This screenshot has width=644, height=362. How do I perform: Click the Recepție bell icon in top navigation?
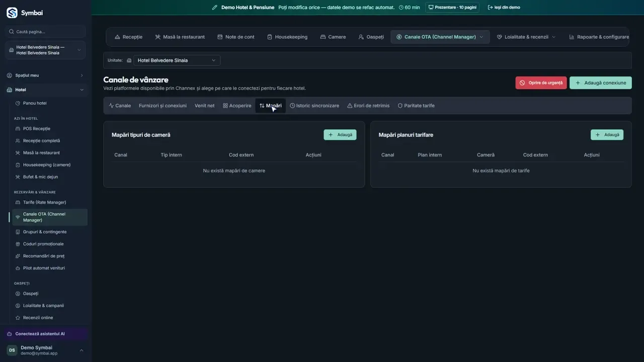click(x=117, y=37)
